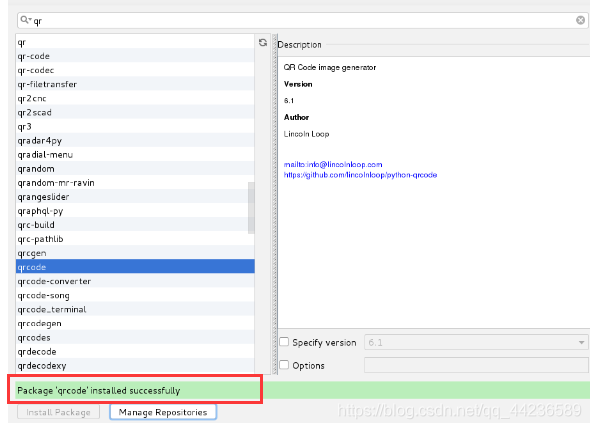The height and width of the screenshot is (429, 591).
Task: Select the 'qr2cnc' package
Action: point(135,98)
